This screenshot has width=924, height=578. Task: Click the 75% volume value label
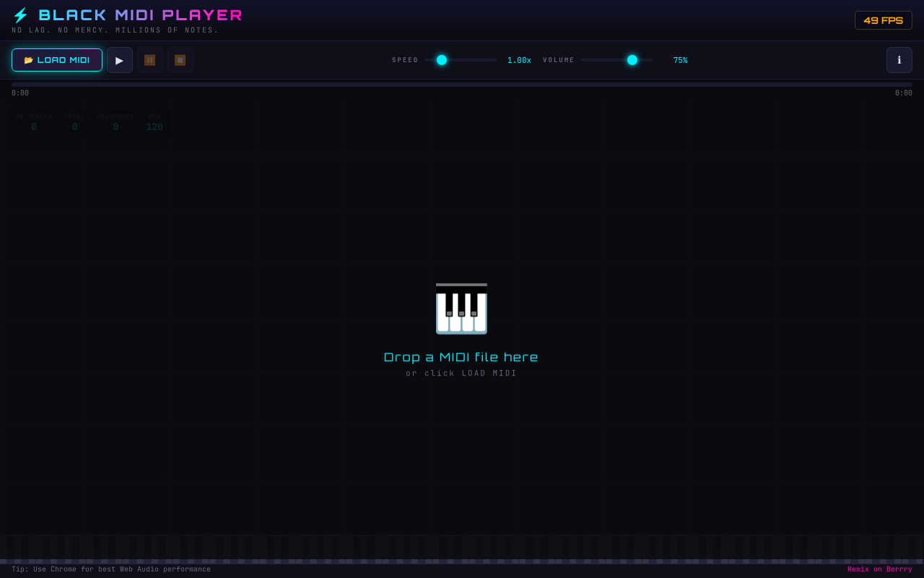(x=680, y=61)
